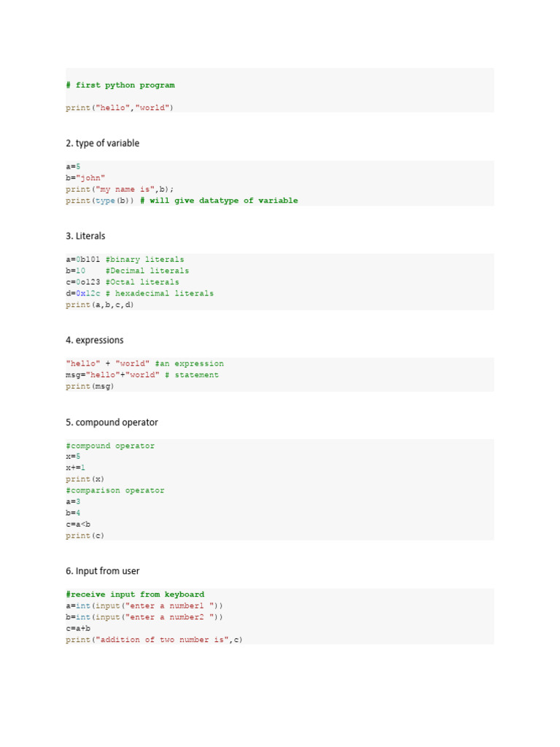
Task: Click the "will give datatype of variable" comment
Action: (223, 201)
